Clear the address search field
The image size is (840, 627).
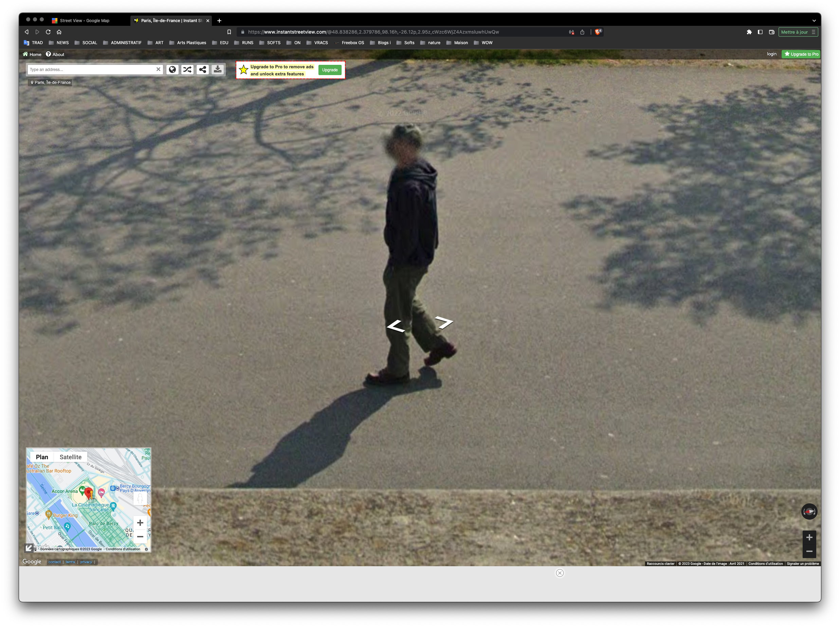[158, 69]
